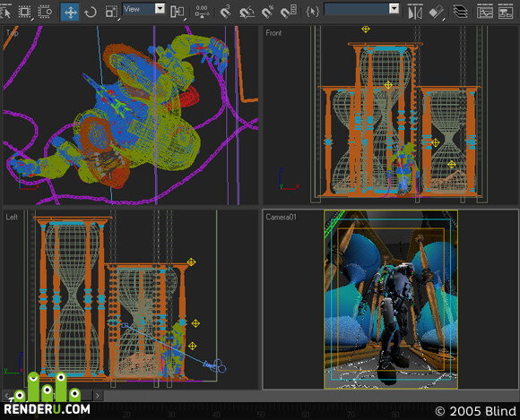Open the Rectangular Selection Region flyout

click(x=24, y=13)
